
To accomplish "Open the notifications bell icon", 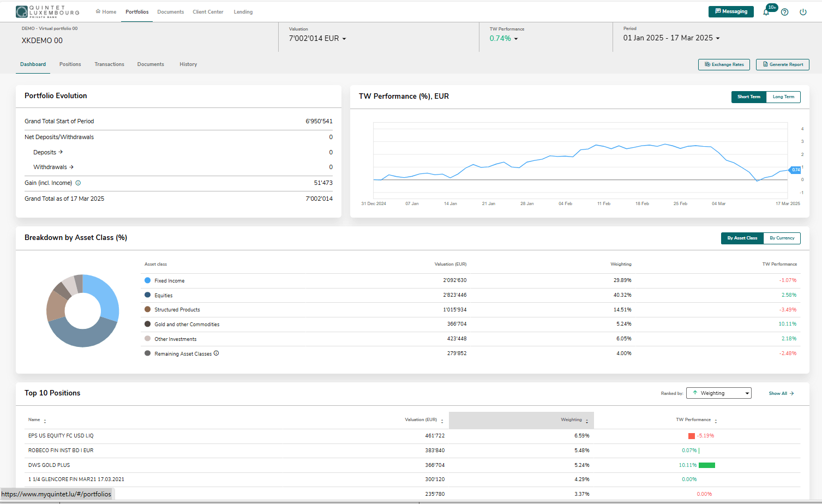I will pyautogui.click(x=766, y=12).
